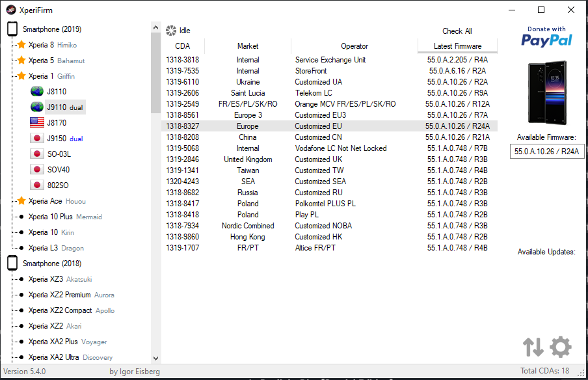Image resolution: width=588 pixels, height=380 pixels.
Task: Select the 1319-7535 StoreFront row
Action: [x=330, y=70]
